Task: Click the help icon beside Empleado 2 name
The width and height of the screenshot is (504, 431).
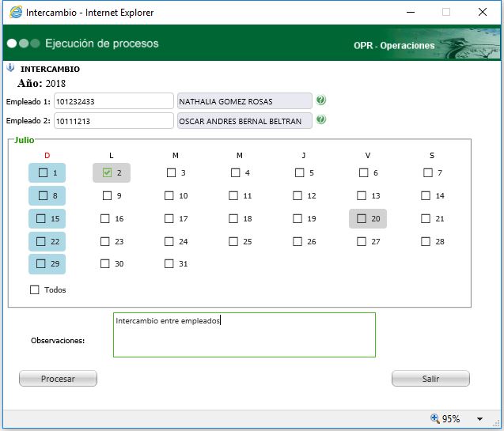Action: (x=320, y=119)
